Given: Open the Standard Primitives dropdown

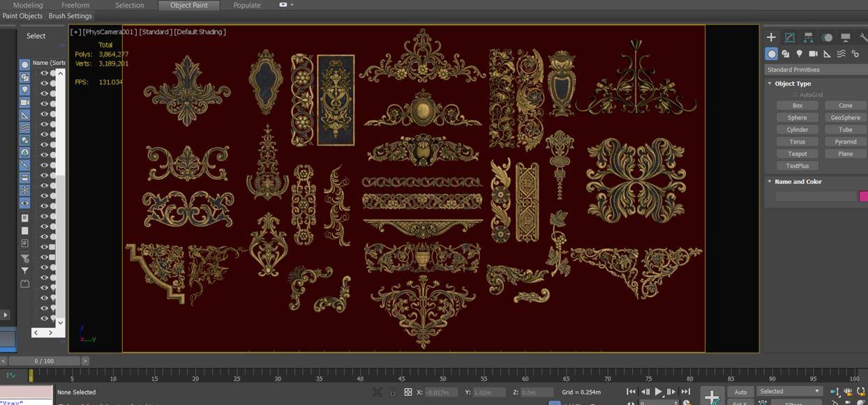Looking at the screenshot, I should 815,70.
